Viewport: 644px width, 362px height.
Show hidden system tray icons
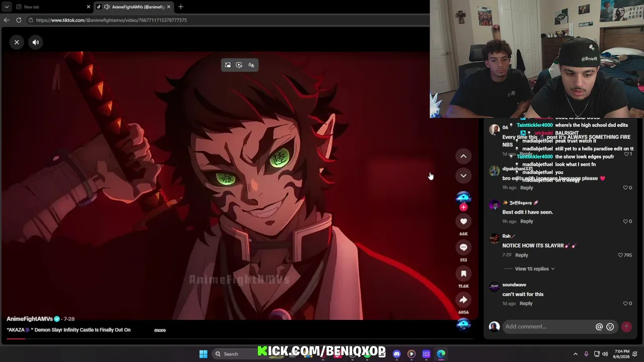coord(576,354)
